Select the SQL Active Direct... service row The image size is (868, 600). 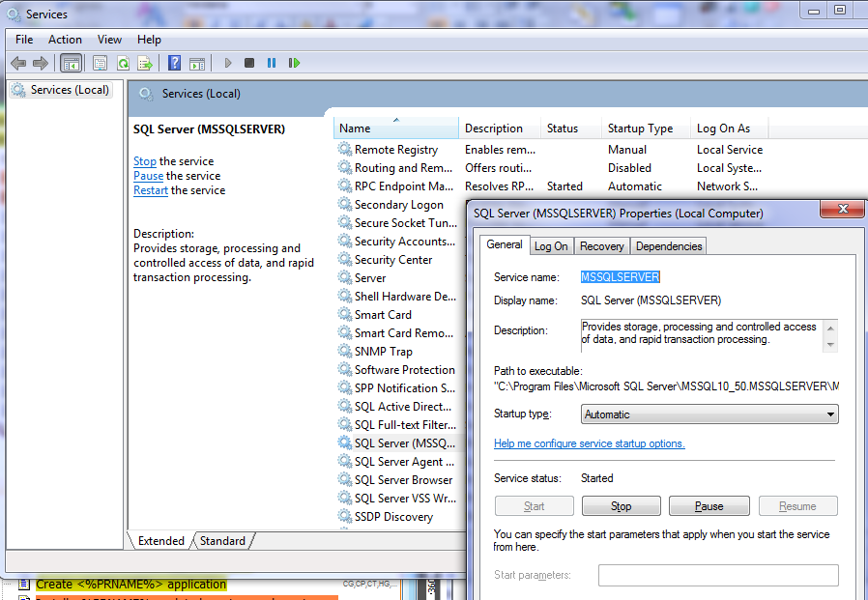(402, 406)
